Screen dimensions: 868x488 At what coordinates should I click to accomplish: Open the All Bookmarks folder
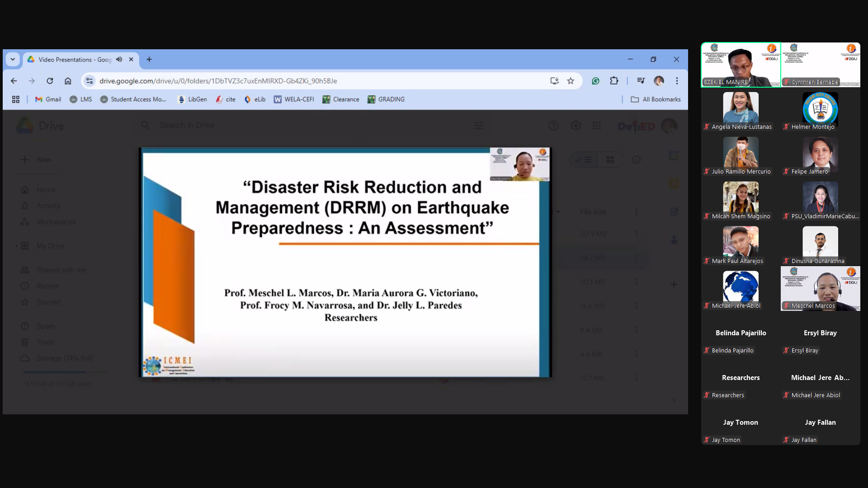click(x=656, y=99)
